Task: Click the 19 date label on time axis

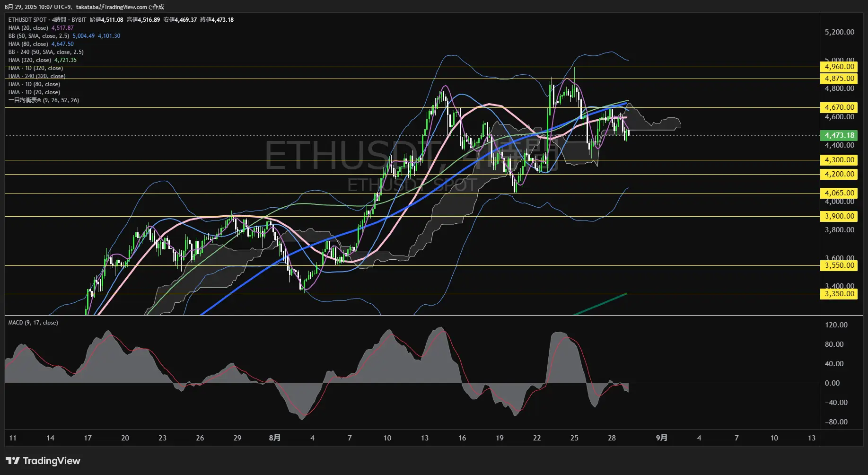Action: click(x=500, y=438)
